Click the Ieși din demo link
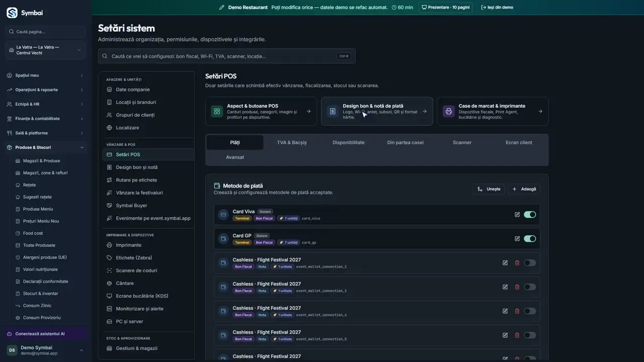644x362 pixels. pos(497,8)
